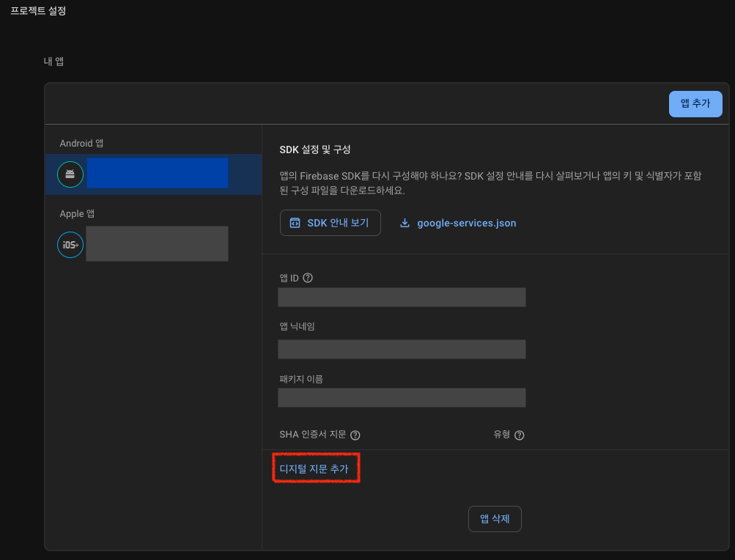Viewport: 735px width, 560px height.
Task: Click the 프로젝트 설정 page title
Action: click(x=38, y=11)
